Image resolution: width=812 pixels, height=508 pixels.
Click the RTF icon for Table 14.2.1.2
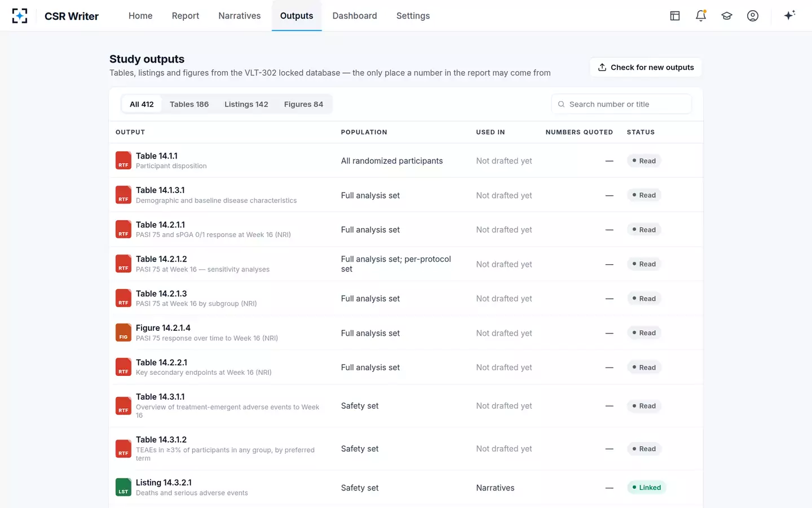(123, 264)
